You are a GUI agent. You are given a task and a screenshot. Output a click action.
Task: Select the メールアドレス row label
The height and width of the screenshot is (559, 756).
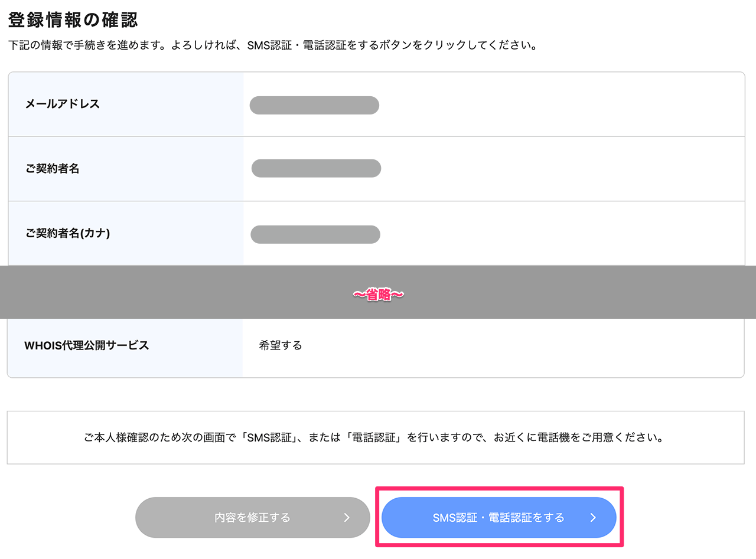pyautogui.click(x=63, y=104)
